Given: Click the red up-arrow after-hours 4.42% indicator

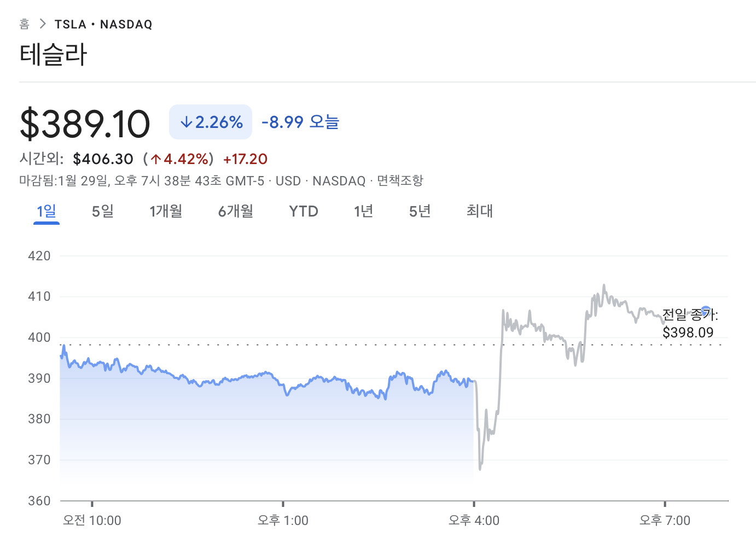Looking at the screenshot, I should tap(179, 159).
